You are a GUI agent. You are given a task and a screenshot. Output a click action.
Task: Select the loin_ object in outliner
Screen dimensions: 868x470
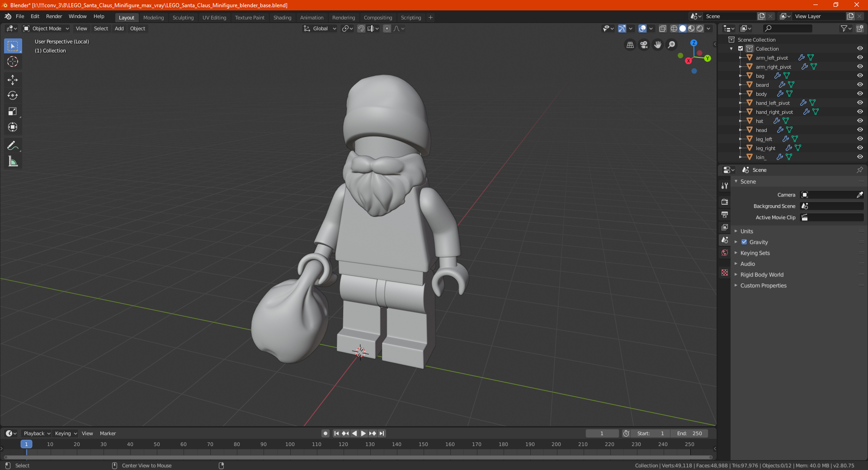(761, 157)
